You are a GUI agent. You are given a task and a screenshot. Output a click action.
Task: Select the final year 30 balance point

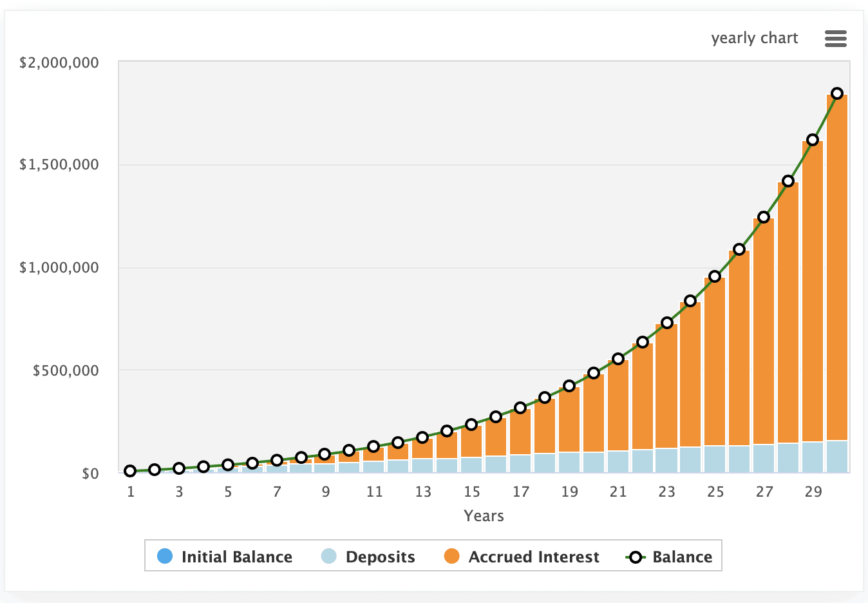click(837, 93)
